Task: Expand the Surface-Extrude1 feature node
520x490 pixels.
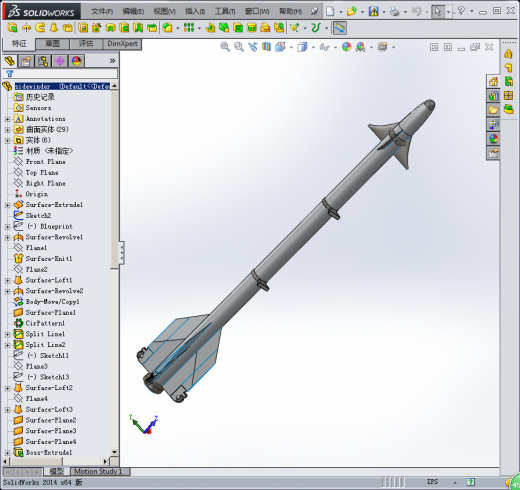Action: pos(7,205)
